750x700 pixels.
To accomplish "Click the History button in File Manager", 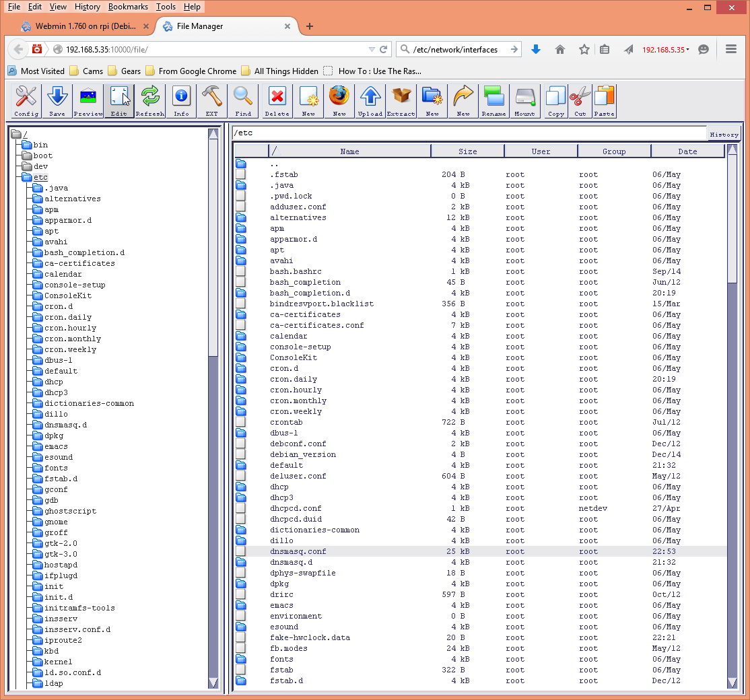I will click(x=724, y=134).
